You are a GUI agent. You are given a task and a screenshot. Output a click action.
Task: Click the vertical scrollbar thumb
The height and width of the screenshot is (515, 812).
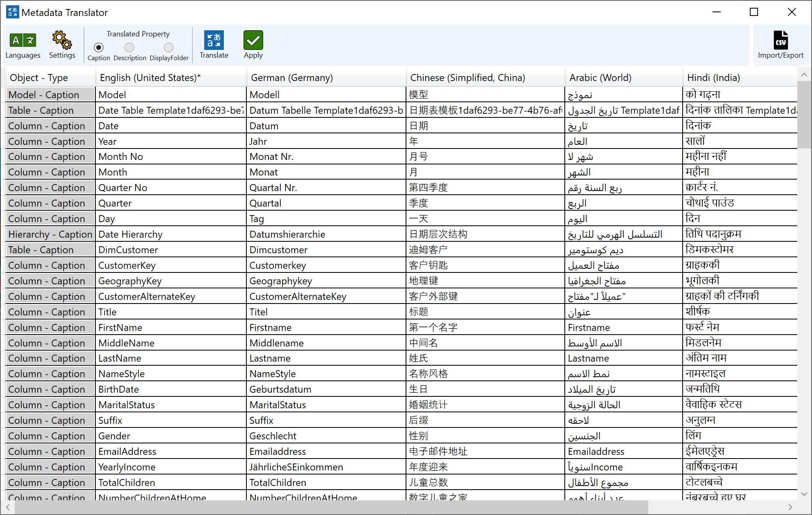[x=804, y=115]
